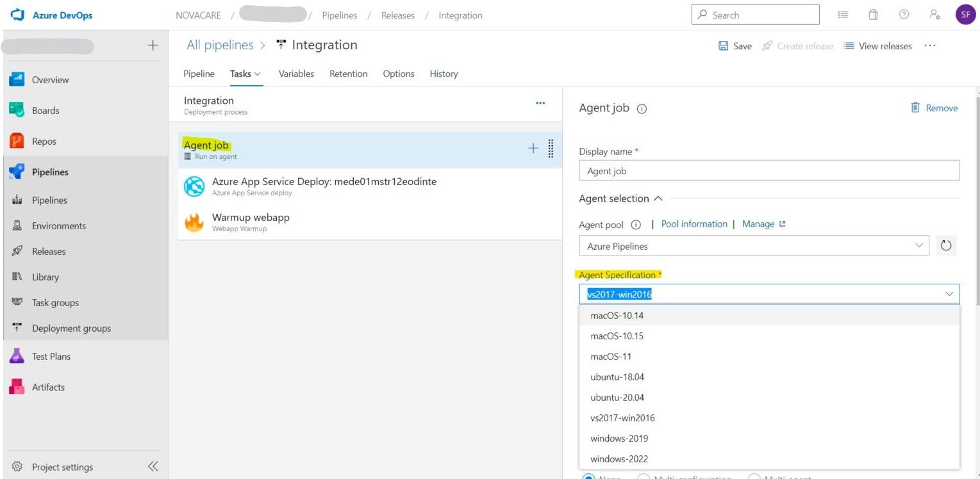980x479 pixels.
Task: Pick vs2017-win2016 in the dropdown list
Action: (769, 418)
